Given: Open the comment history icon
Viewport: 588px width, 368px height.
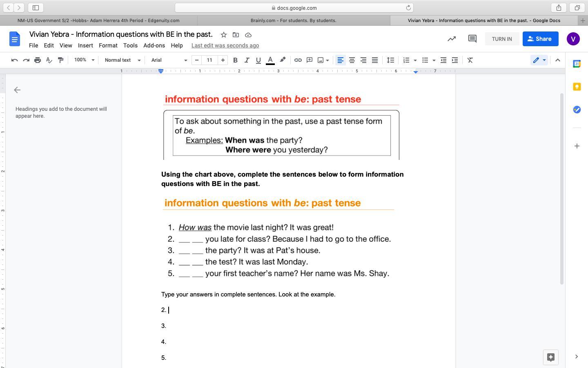Looking at the screenshot, I should 472,39.
